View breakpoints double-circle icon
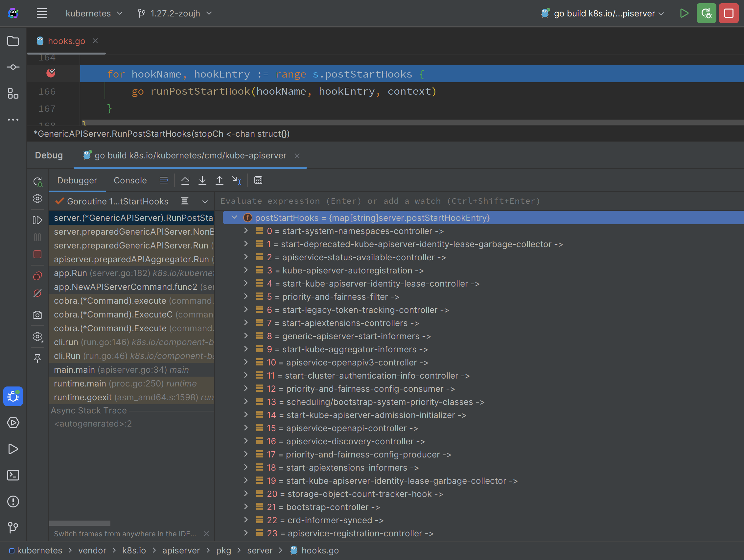 pos(38,276)
